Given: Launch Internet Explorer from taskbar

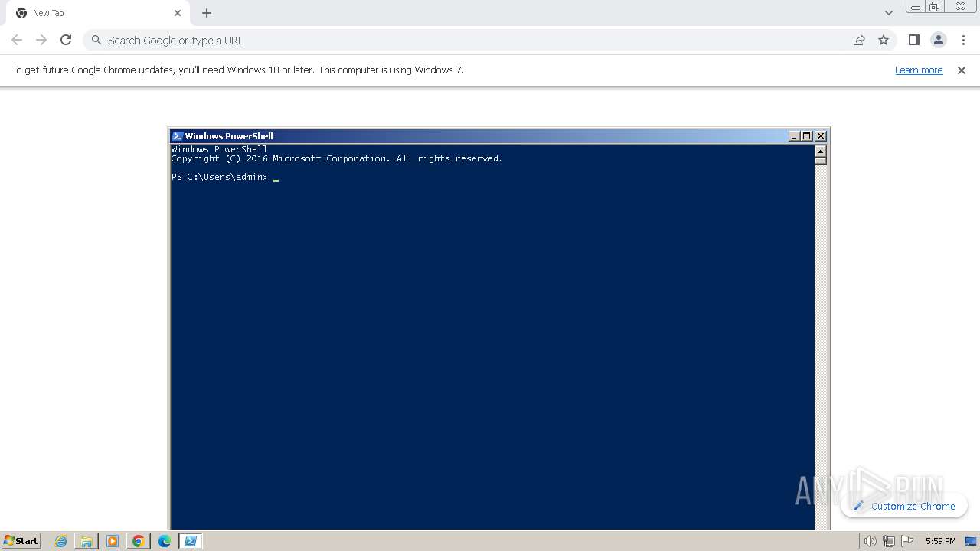Looking at the screenshot, I should (60, 541).
